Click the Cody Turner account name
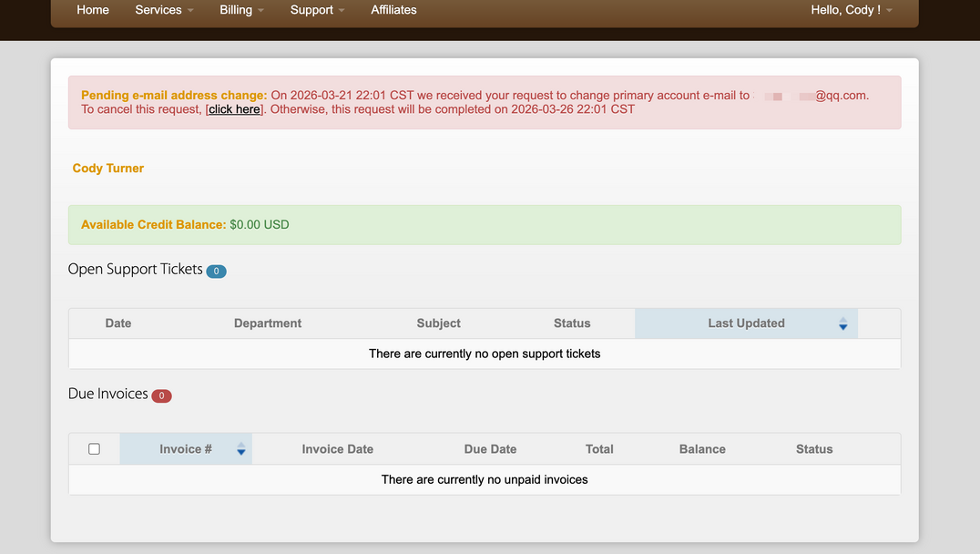This screenshot has height=554, width=980. coord(108,169)
